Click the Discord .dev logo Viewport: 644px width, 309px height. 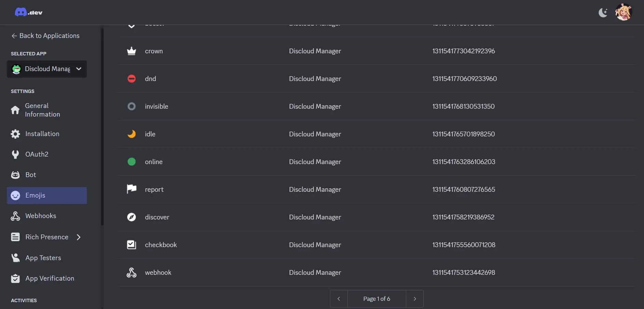29,12
